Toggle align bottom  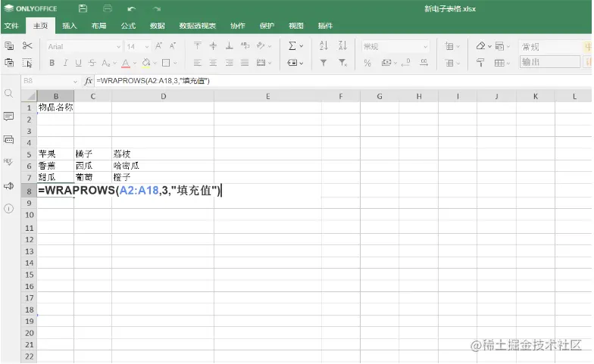point(229,45)
